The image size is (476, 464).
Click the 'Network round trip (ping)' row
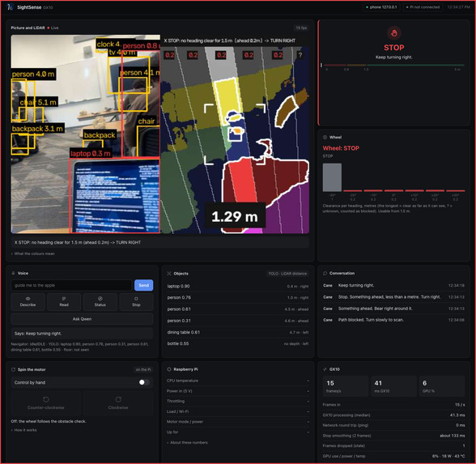[393, 425]
